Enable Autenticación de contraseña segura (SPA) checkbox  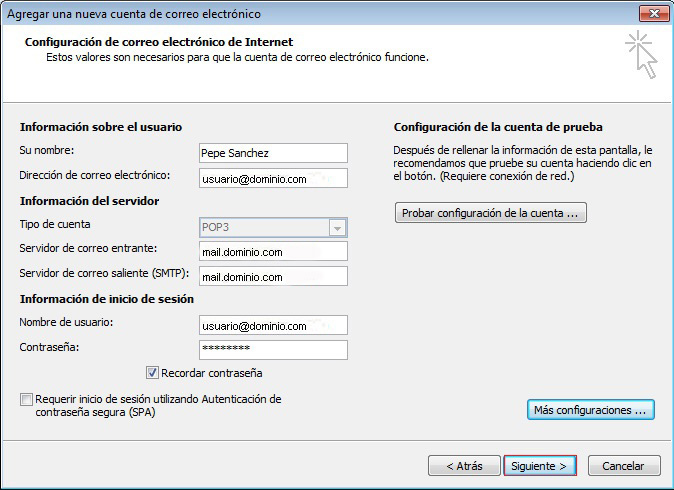[x=26, y=399]
